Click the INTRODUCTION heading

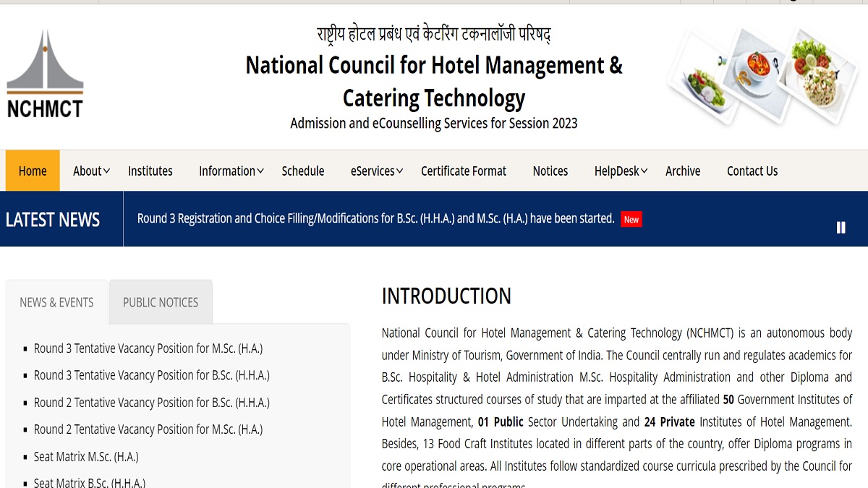pyautogui.click(x=446, y=296)
